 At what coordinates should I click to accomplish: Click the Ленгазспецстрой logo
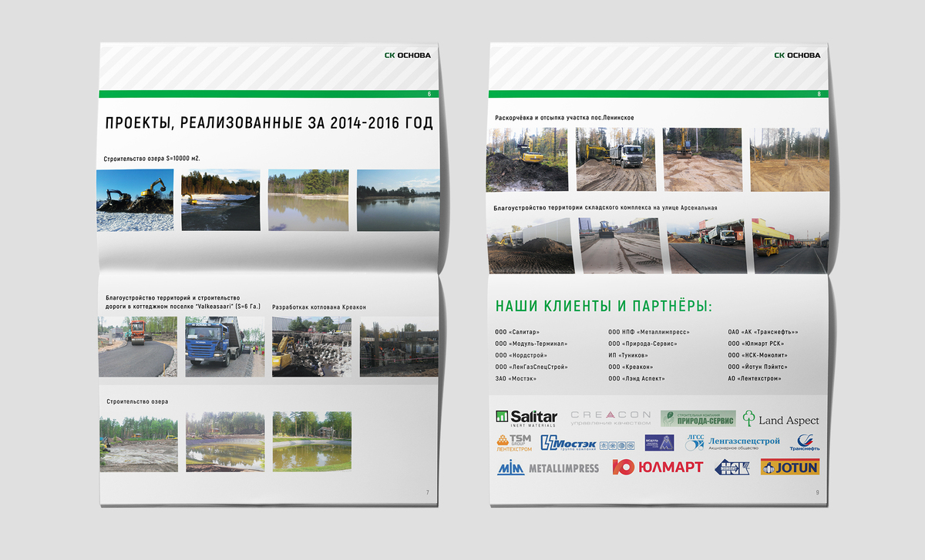(732, 442)
